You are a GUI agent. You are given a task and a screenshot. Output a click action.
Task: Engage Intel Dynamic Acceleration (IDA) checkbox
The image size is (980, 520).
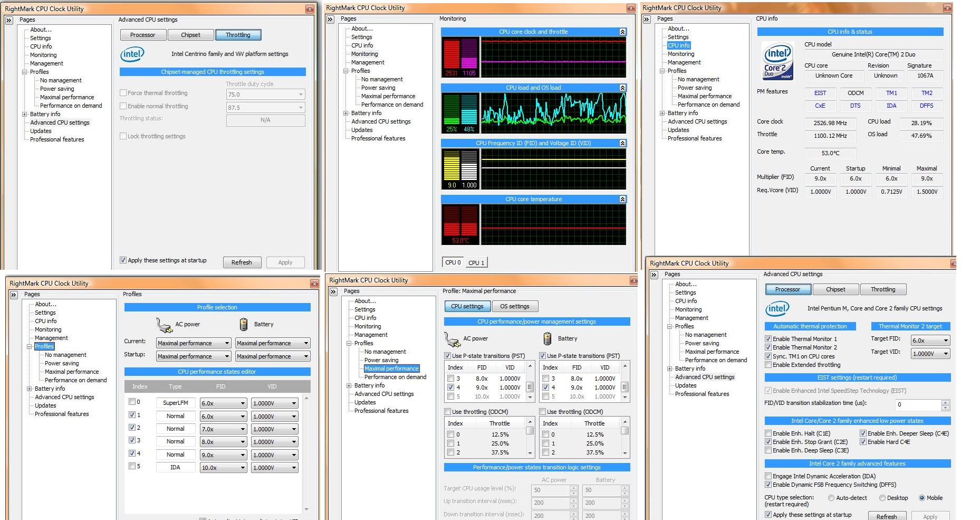click(x=768, y=476)
